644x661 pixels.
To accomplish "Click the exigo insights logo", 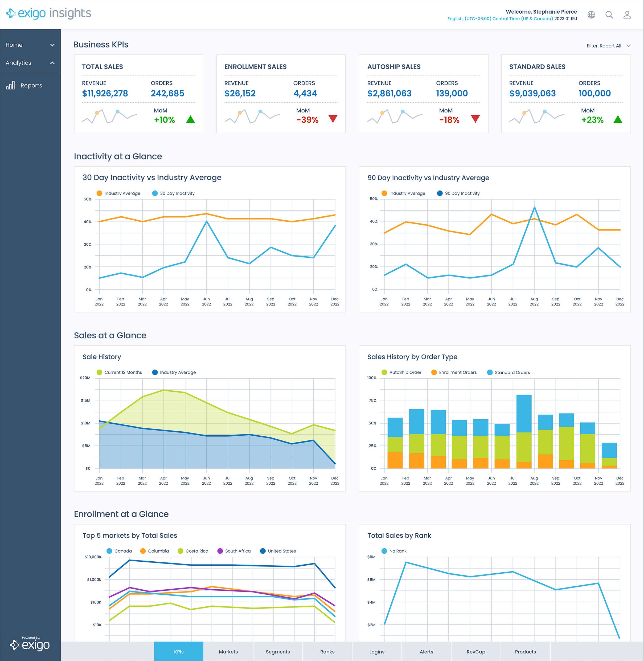I will pyautogui.click(x=48, y=13).
